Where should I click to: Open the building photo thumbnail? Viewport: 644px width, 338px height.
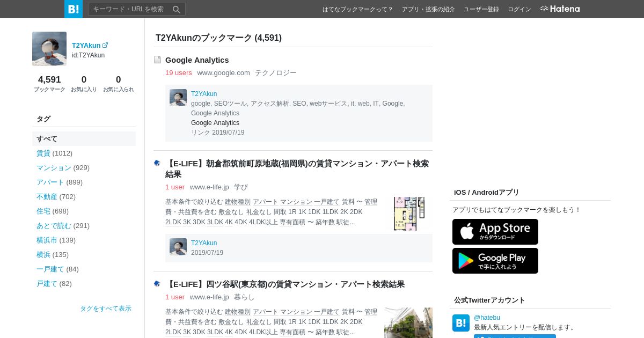point(408,322)
